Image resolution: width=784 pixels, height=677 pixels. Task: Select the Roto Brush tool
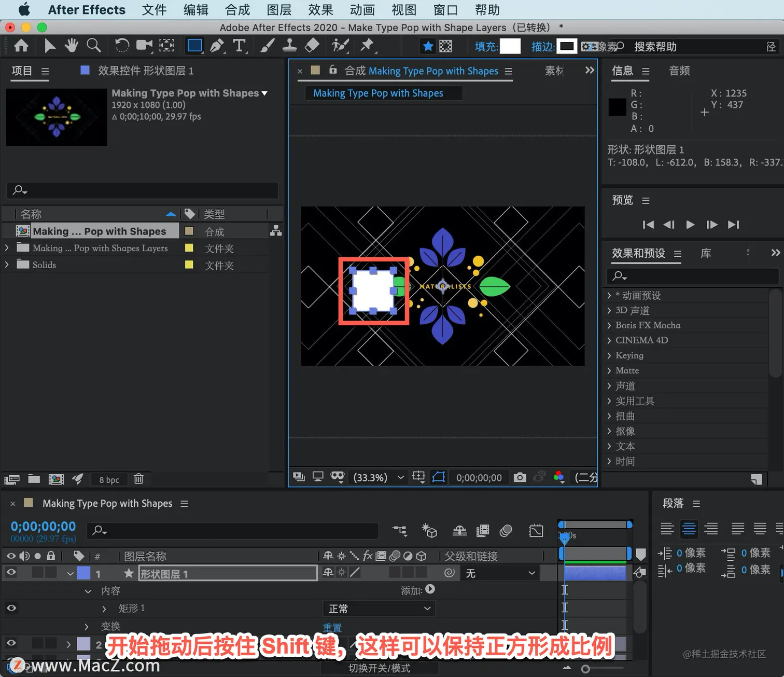(x=340, y=46)
